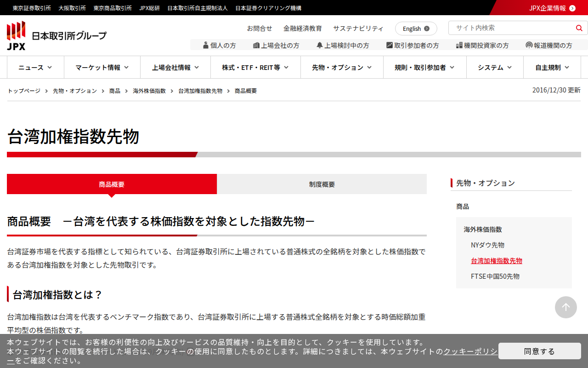Click the broadcast icon beside 報道機関の方
Image resolution: width=588 pixels, height=368 pixels.
(x=529, y=45)
